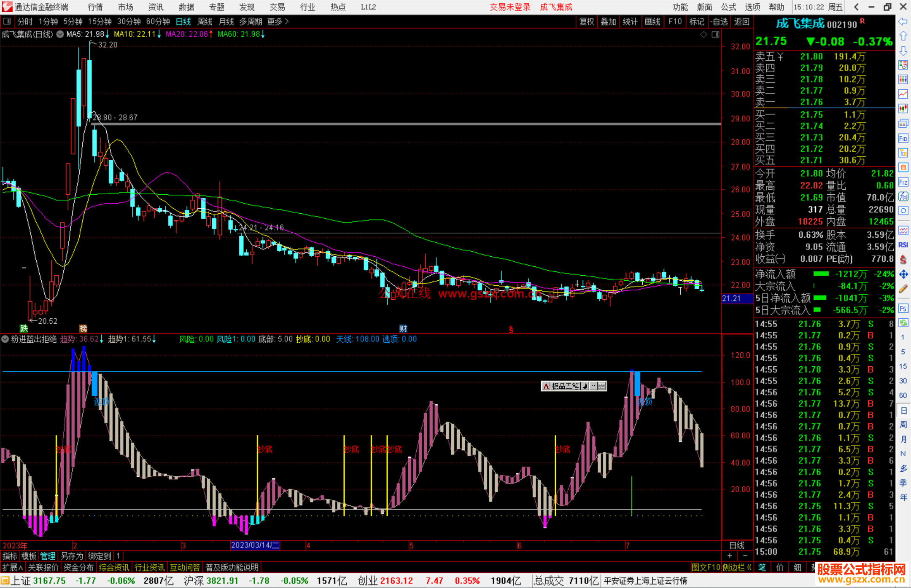
Task: Expand the 扩展 panel at bottom left
Action: point(12,567)
